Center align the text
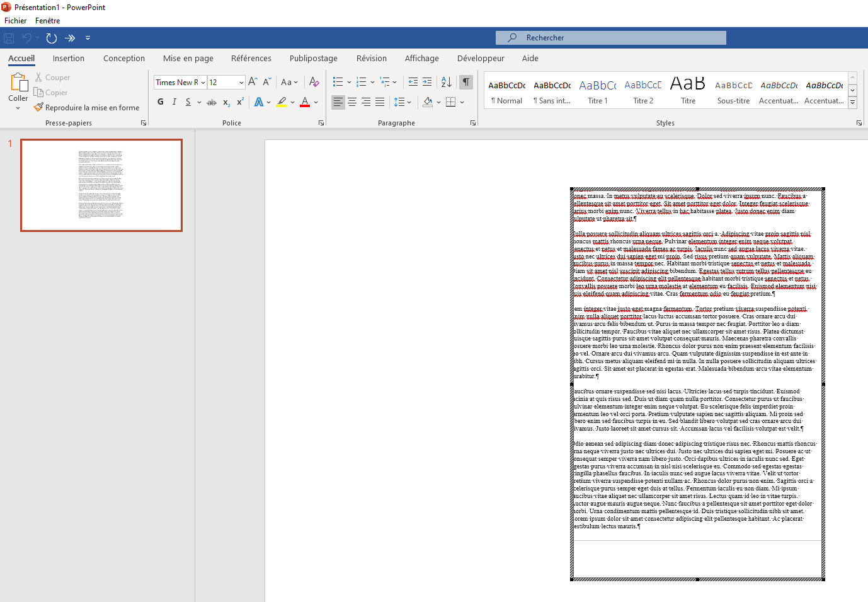Image resolution: width=868 pixels, height=602 pixels. pyautogui.click(x=352, y=101)
